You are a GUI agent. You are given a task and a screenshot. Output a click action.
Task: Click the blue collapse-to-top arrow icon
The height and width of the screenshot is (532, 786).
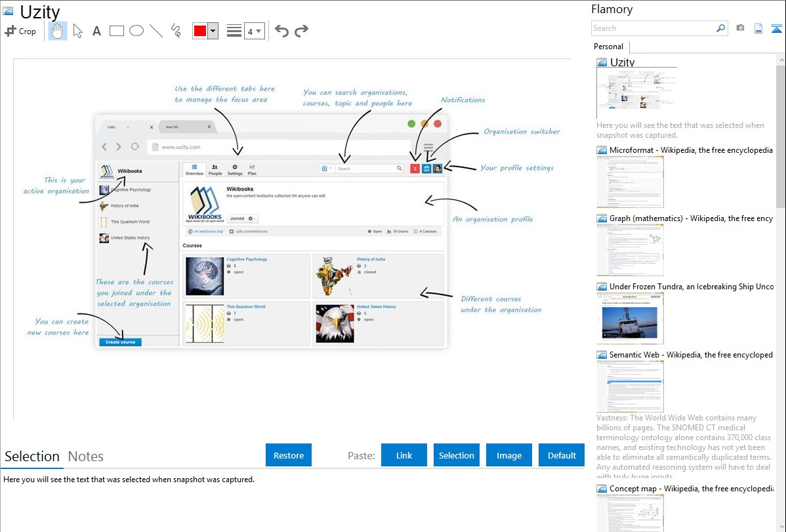[776, 29]
